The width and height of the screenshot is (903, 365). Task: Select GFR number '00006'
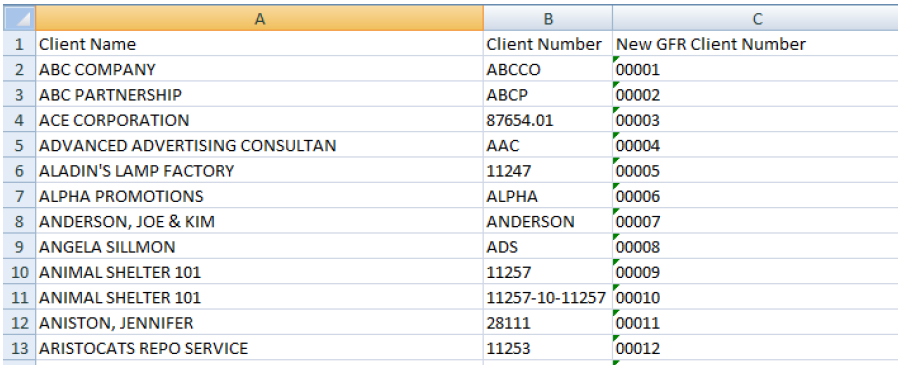[757, 196]
